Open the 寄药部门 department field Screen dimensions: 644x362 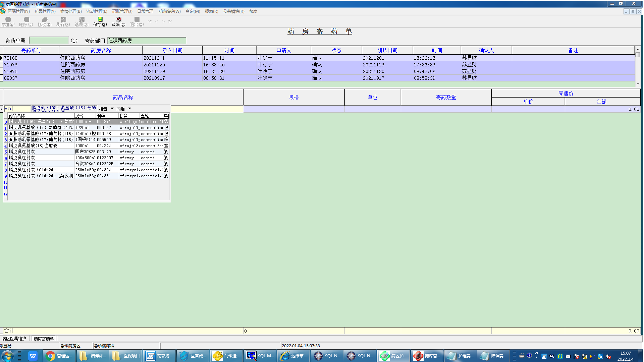(146, 41)
